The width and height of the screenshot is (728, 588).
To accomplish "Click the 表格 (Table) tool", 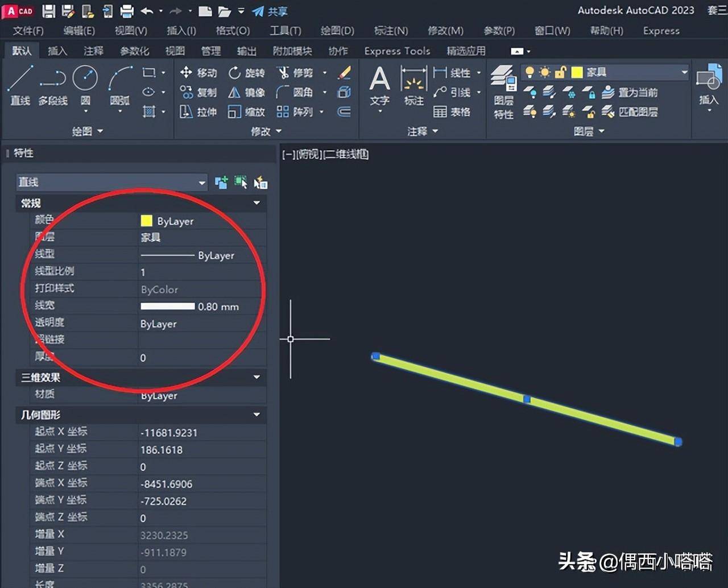I will [452, 111].
